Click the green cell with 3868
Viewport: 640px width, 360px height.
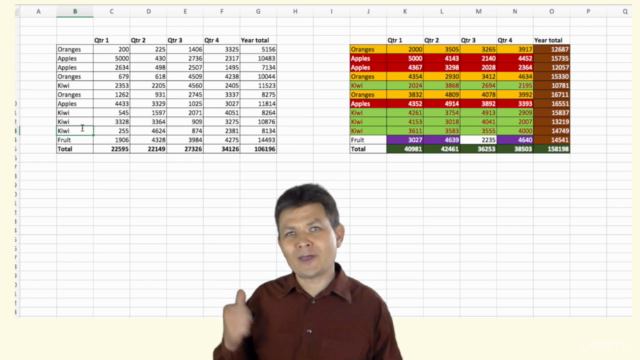click(442, 85)
